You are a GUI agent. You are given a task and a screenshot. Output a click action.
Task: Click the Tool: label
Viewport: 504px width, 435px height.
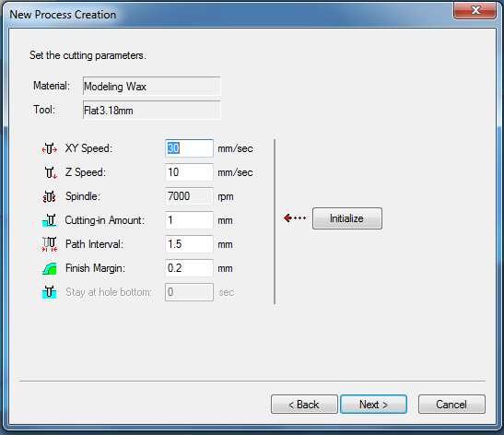click(x=44, y=110)
